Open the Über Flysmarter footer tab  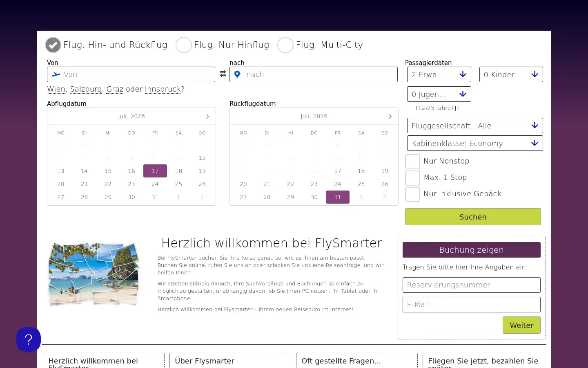[230, 361]
